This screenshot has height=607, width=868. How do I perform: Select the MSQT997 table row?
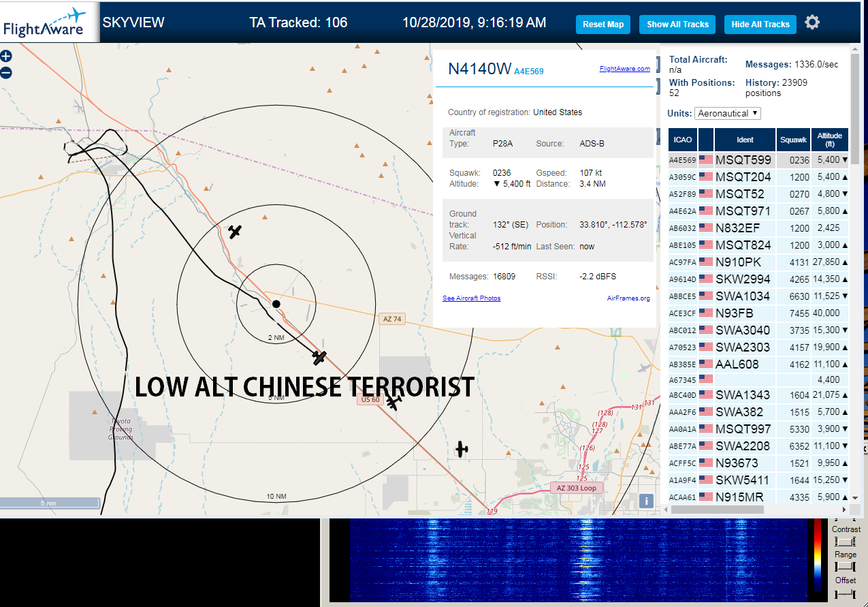pos(758,429)
